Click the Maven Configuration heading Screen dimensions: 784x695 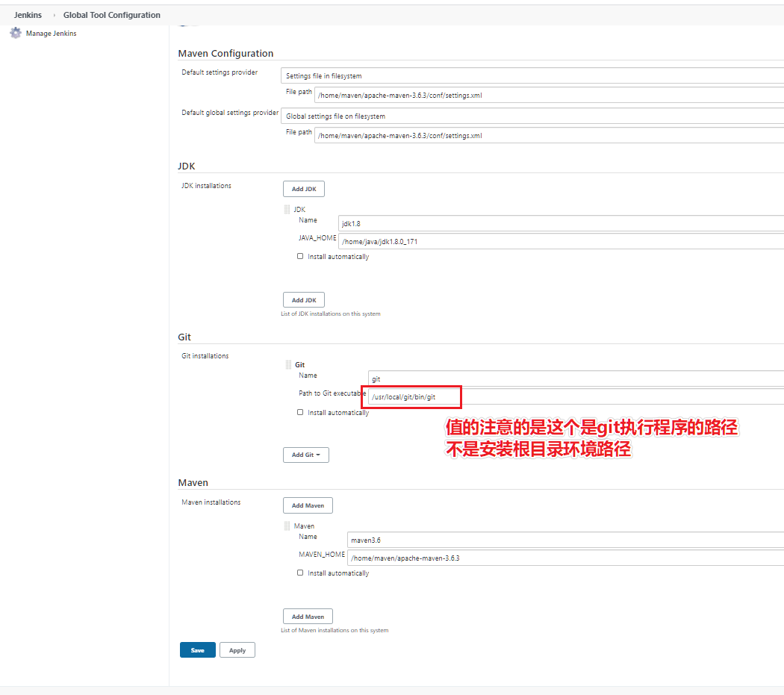(225, 54)
